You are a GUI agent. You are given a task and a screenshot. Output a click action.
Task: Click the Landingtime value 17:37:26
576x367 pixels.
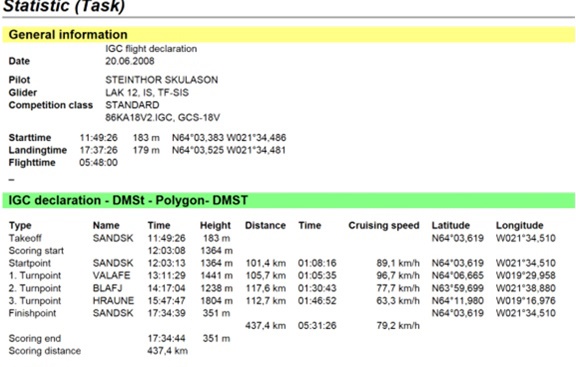tap(98, 150)
